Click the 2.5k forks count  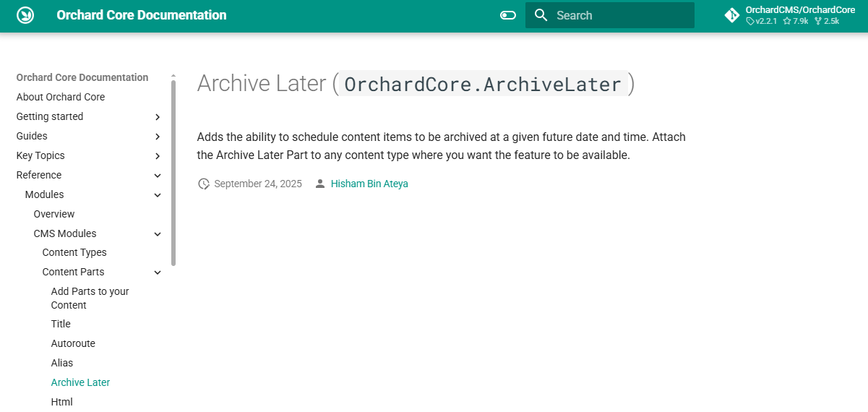tap(827, 22)
